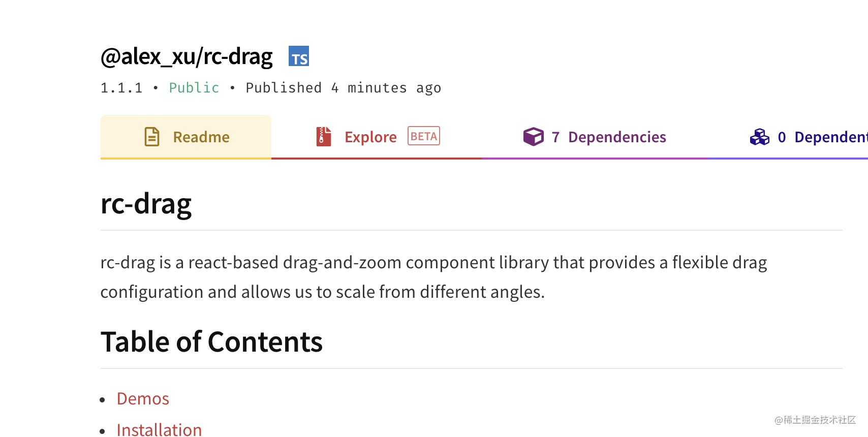Open the Explore tab label
Screen dimensions: 868x437
(x=370, y=137)
